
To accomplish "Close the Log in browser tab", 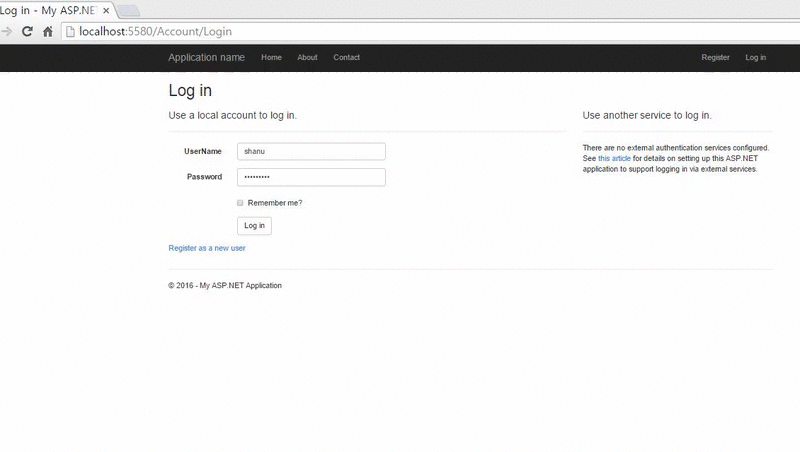I will tap(106, 10).
